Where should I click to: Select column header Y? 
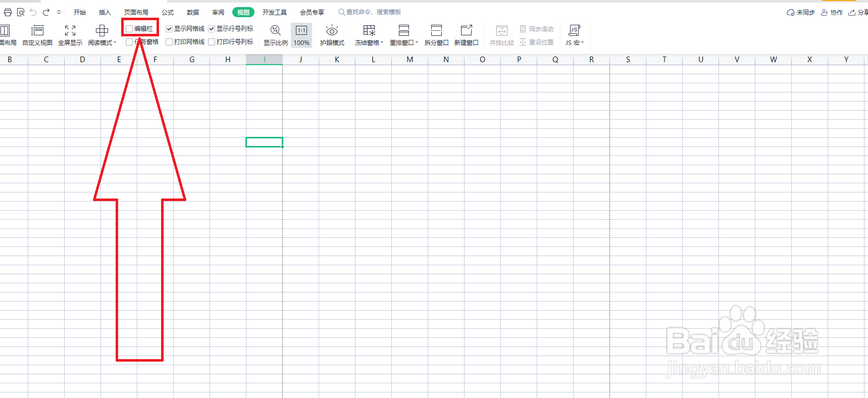(x=846, y=60)
